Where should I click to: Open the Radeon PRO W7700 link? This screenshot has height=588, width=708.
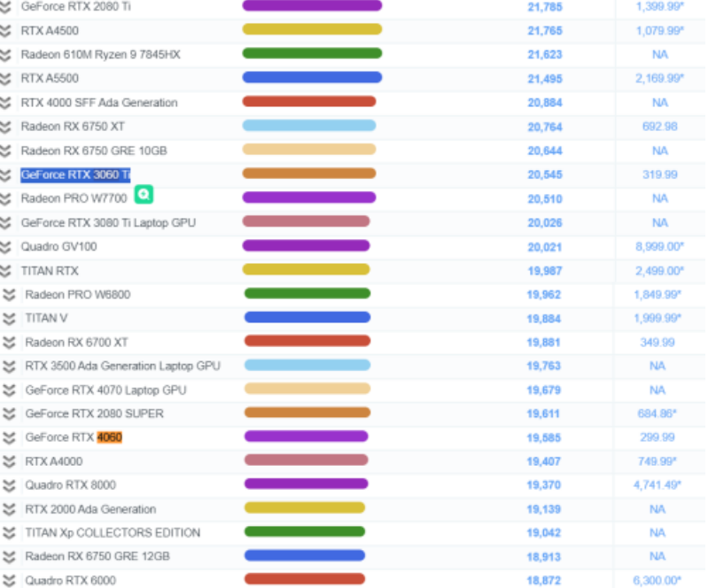[x=74, y=198]
